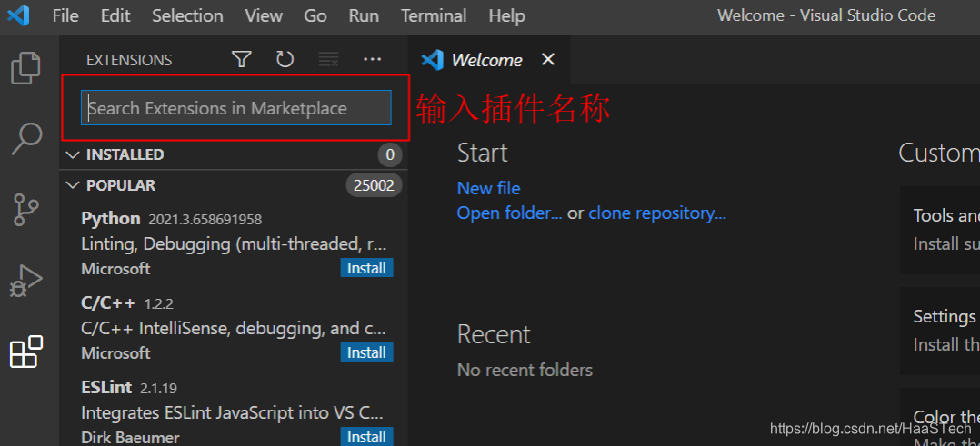The height and width of the screenshot is (446, 980).
Task: Open the Help menu
Action: click(x=507, y=15)
